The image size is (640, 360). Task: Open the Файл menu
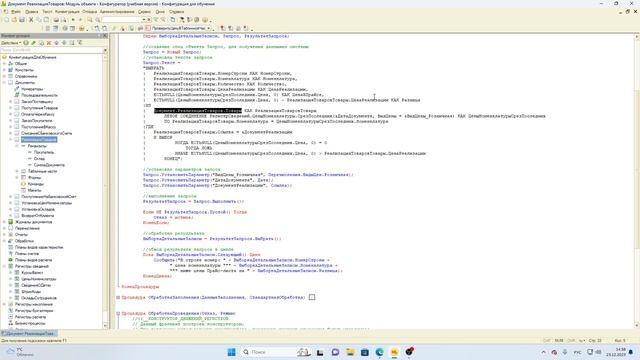click(16, 12)
